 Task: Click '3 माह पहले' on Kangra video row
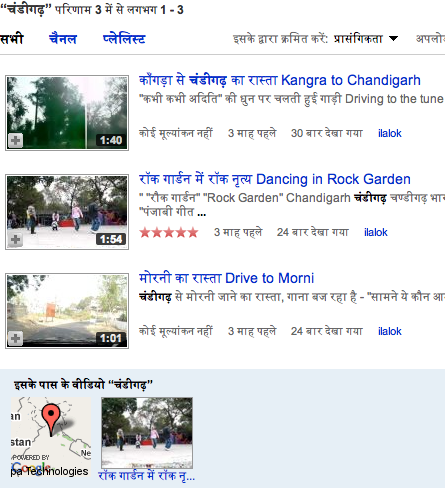point(252,133)
